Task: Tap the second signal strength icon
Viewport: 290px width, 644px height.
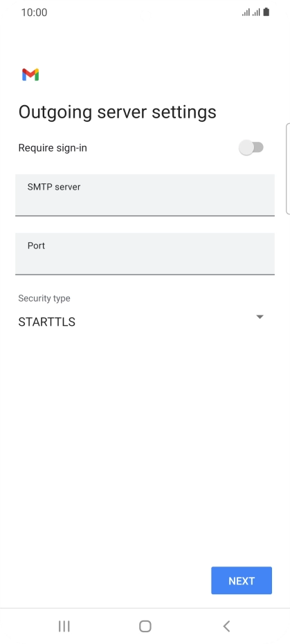Action: tap(256, 12)
